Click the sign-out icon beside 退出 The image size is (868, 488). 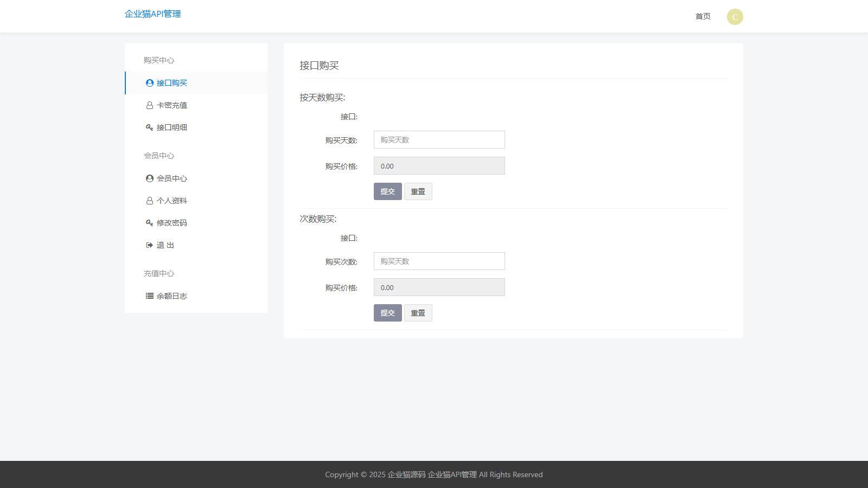[x=150, y=245]
